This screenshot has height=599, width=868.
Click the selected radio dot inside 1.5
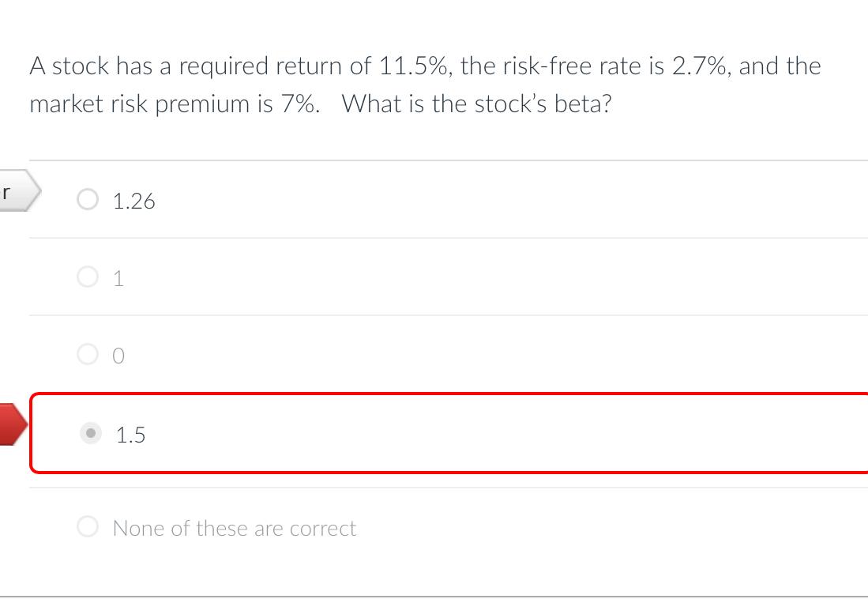(x=89, y=434)
